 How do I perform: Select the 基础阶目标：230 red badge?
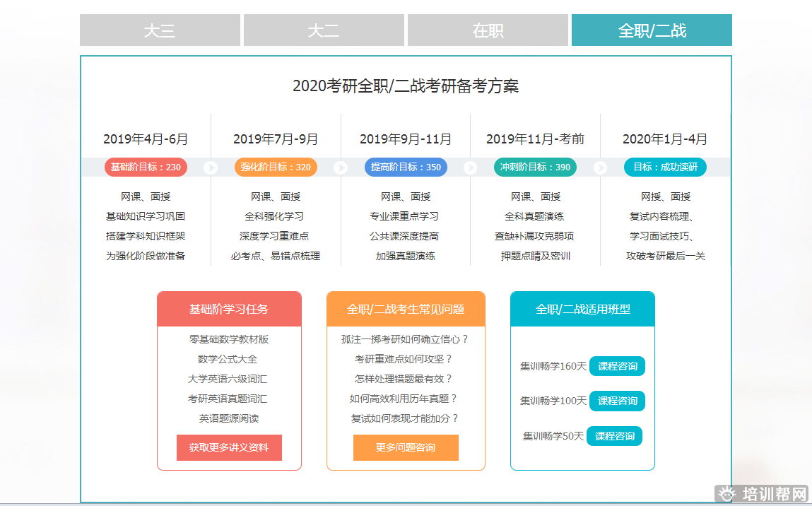click(146, 167)
